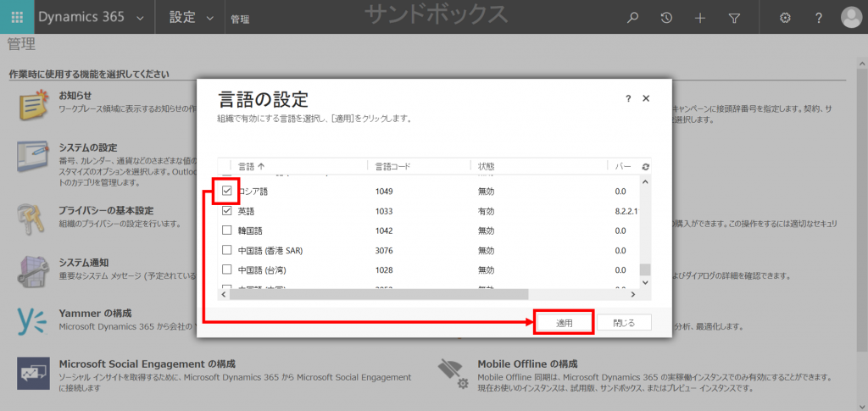Image resolution: width=868 pixels, height=411 pixels.
Task: Expand the Dynamics 365 dropdown
Action: tap(139, 18)
